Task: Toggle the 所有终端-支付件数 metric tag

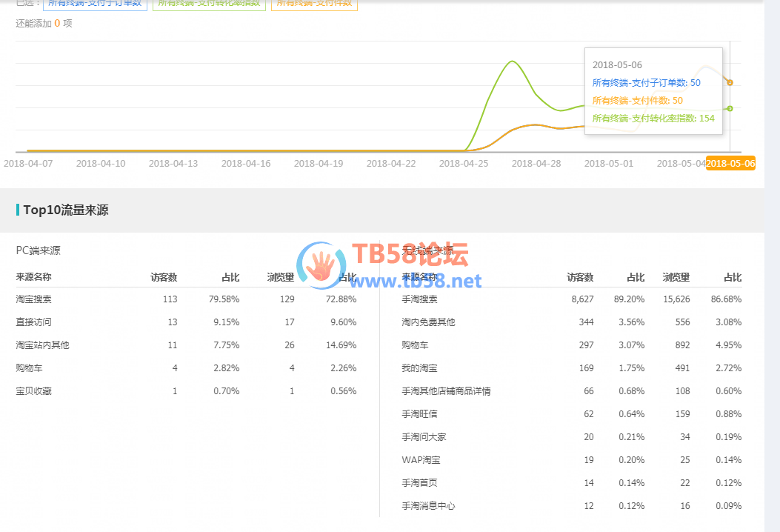Action: coord(314,4)
